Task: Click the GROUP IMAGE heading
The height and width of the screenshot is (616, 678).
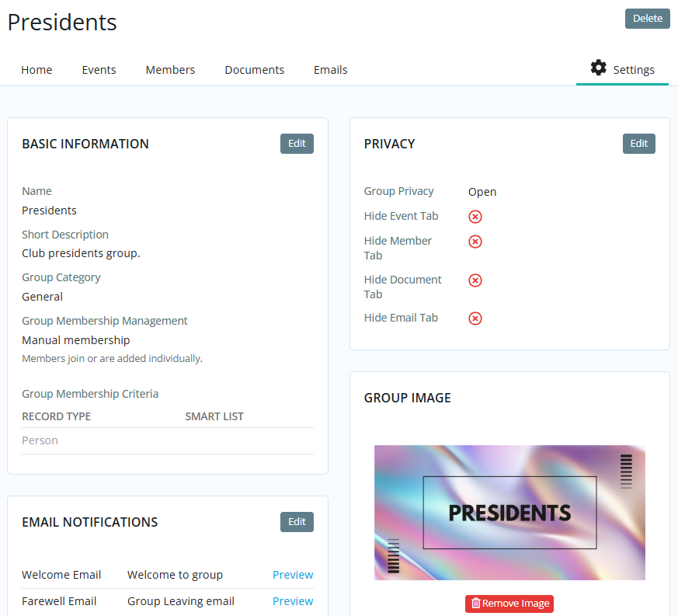Action: [x=407, y=398]
